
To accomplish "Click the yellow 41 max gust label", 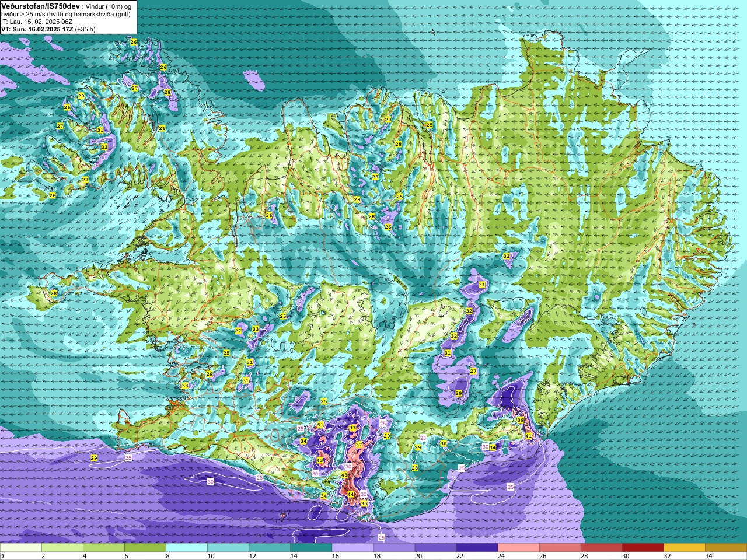I will tap(529, 435).
